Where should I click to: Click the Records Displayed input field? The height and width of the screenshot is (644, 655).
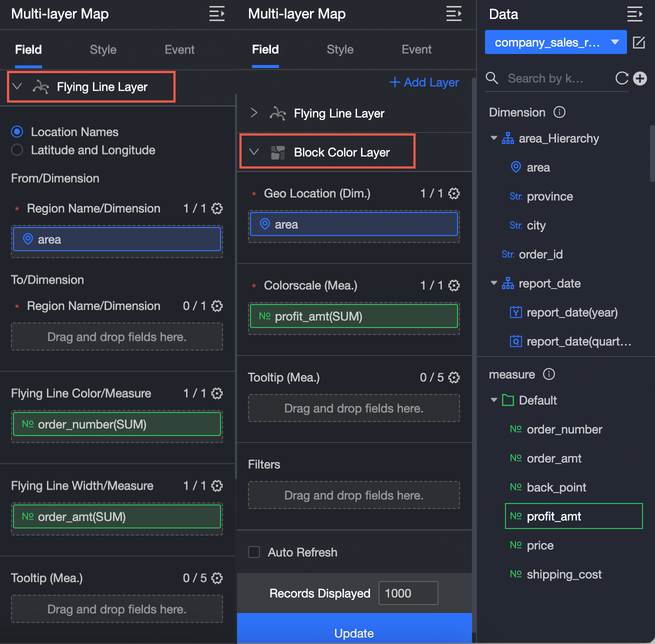[x=408, y=593]
